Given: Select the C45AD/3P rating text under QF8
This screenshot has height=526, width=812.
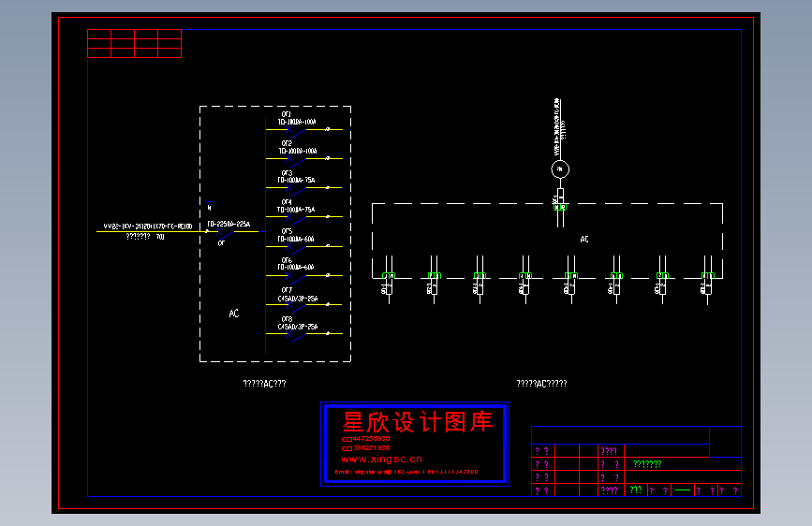Looking at the screenshot, I should [298, 327].
